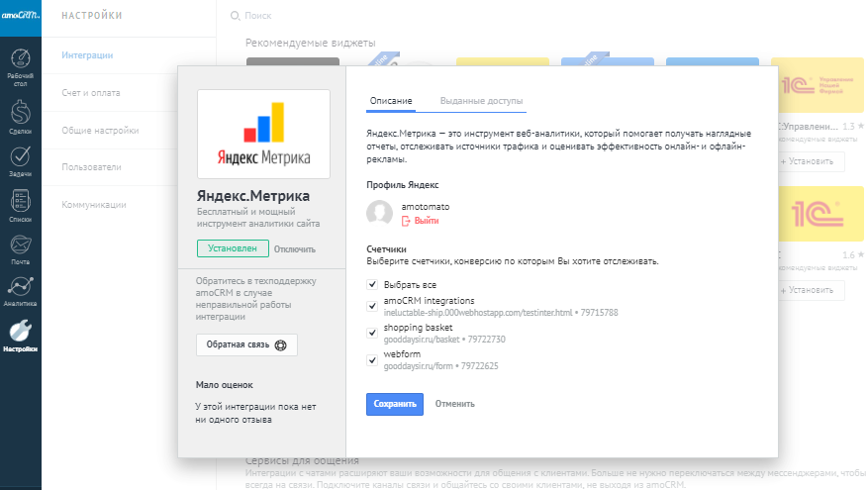Screen dimensions: 868x490
Task: Click the gooddaysir.ru/basket counter URL text
Action: (422, 340)
